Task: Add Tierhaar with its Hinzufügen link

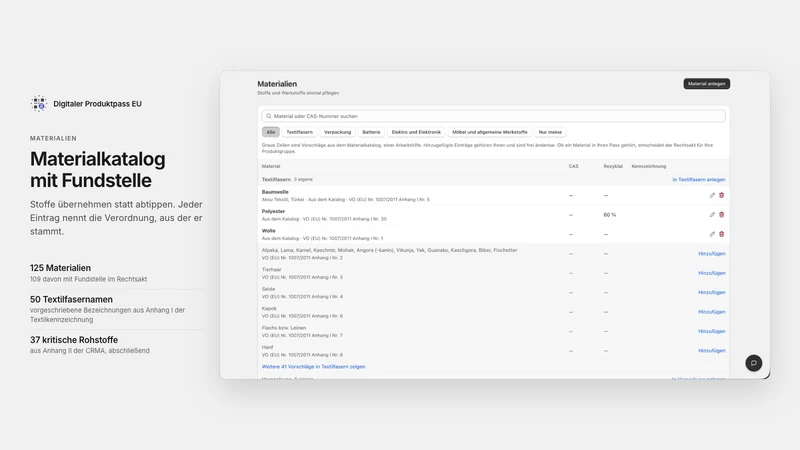Action: [x=712, y=273]
